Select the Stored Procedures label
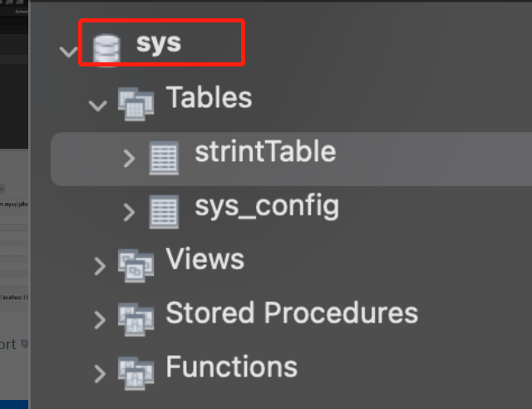 coord(292,313)
